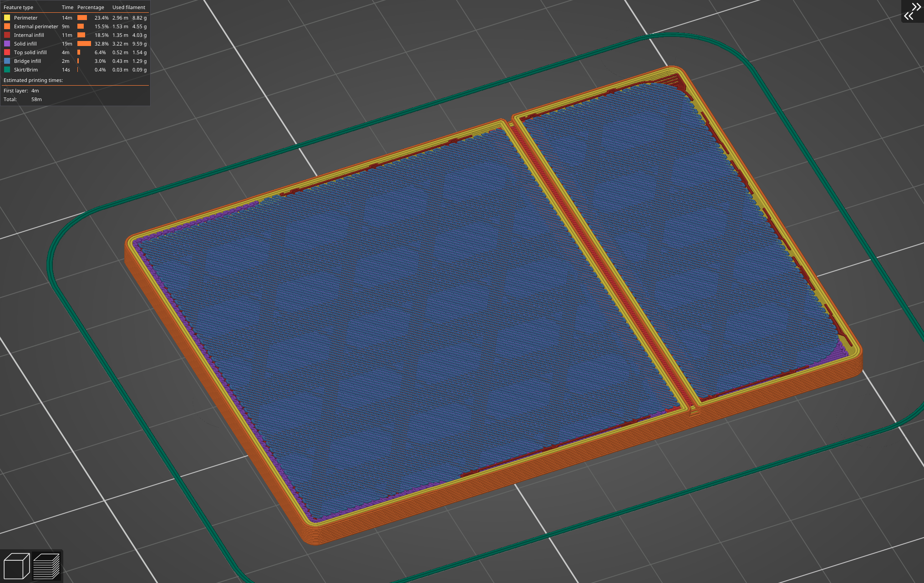924x583 pixels.
Task: Open the sliced layers preview stack icon
Action: [x=47, y=565]
